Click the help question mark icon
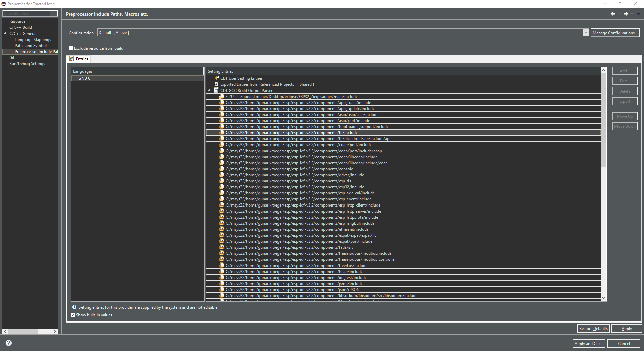This screenshot has height=351, width=644. click(x=9, y=343)
